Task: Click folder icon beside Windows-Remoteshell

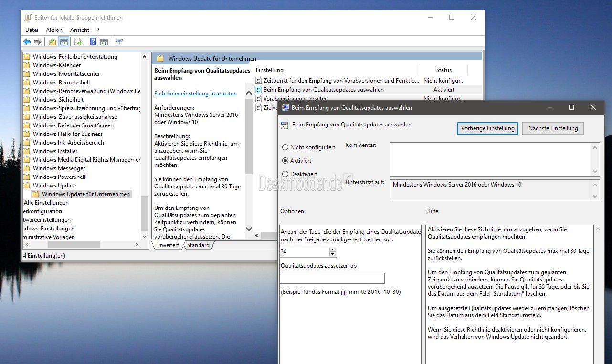Action: [27, 83]
